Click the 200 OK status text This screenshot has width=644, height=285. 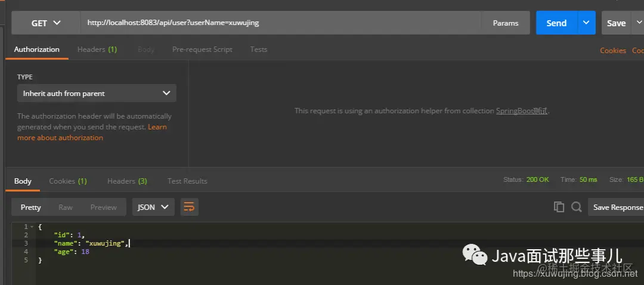coord(538,180)
